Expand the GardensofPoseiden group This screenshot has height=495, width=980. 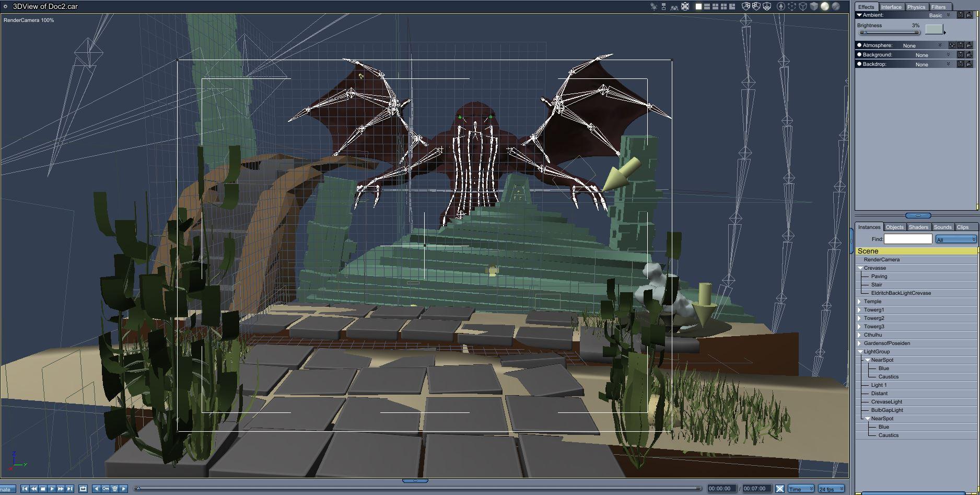(x=859, y=343)
